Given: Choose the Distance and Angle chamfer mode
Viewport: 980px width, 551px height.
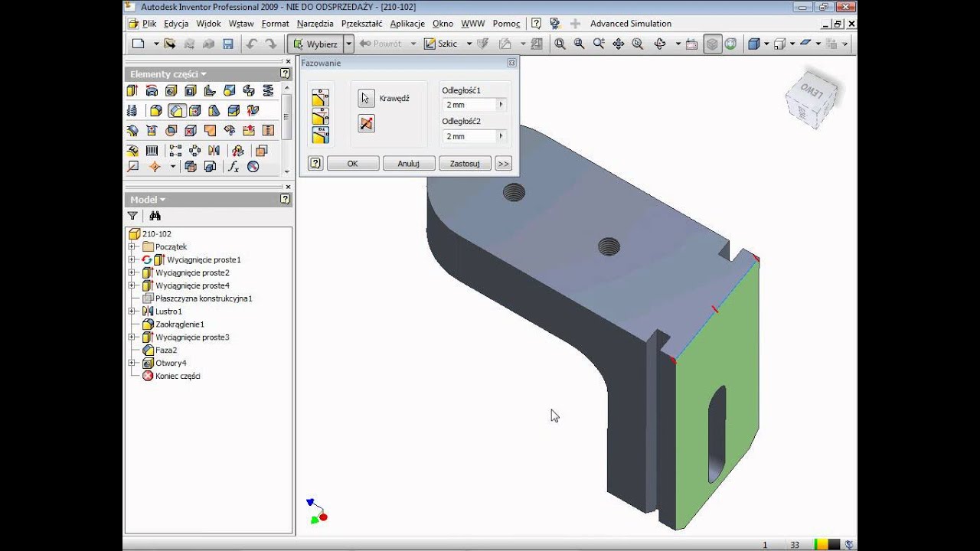Looking at the screenshot, I should [320, 116].
